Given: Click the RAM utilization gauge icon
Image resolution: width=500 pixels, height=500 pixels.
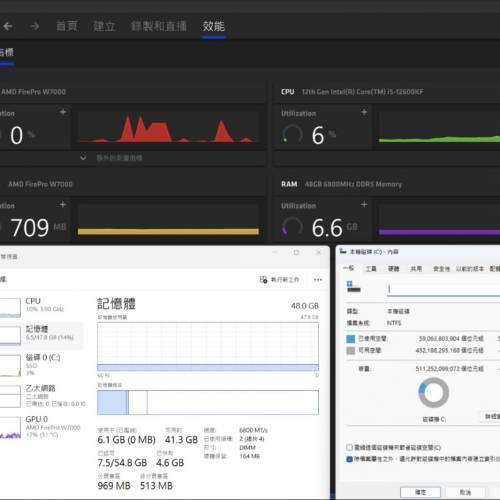Looking at the screenshot, I should pyautogui.click(x=292, y=227).
